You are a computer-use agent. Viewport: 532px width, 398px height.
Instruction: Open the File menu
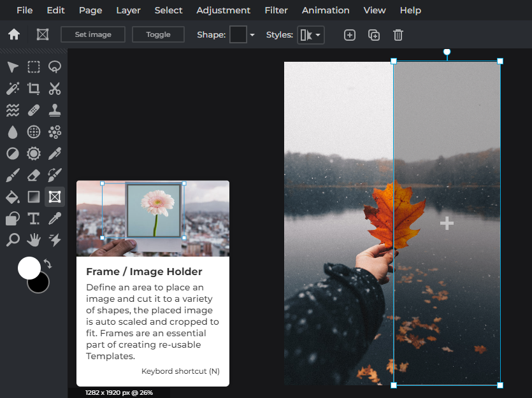24,10
